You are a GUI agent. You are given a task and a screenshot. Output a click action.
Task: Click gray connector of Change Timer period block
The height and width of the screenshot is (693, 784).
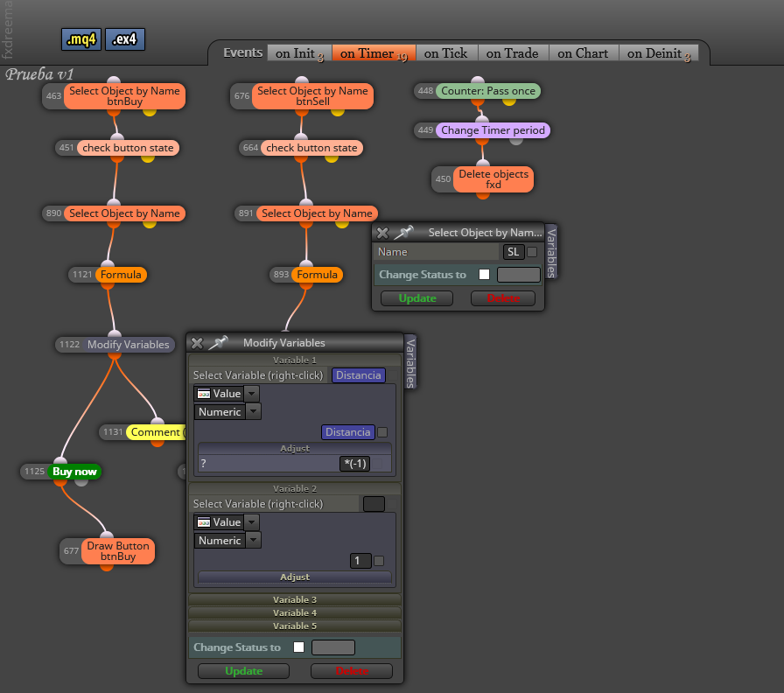516,141
